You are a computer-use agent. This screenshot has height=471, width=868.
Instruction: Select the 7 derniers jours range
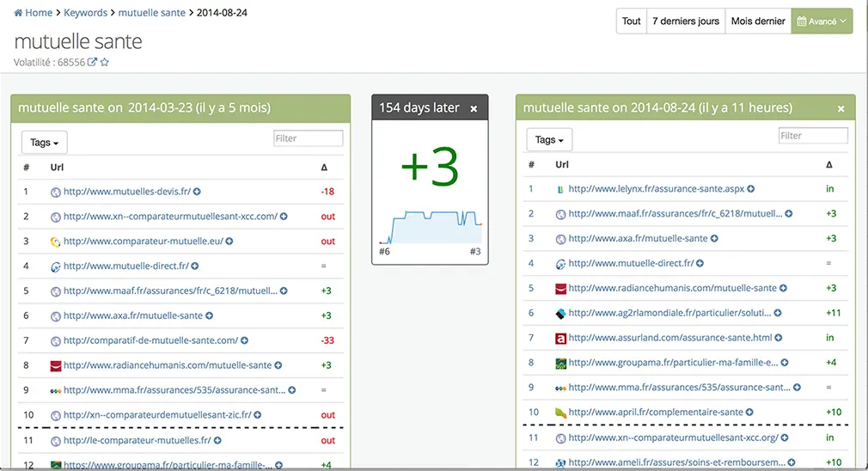[x=685, y=21]
